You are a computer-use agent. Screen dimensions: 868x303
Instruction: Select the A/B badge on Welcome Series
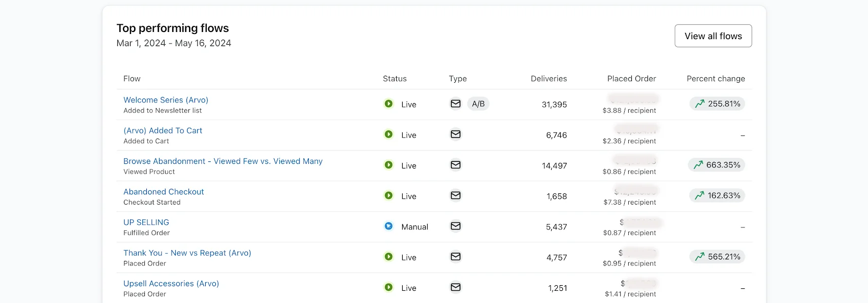[x=478, y=104]
